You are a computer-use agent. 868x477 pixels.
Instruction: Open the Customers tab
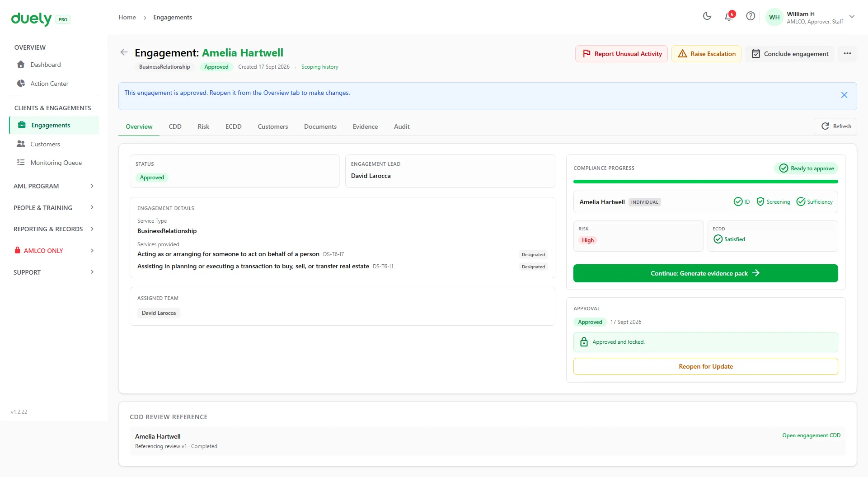coord(272,126)
